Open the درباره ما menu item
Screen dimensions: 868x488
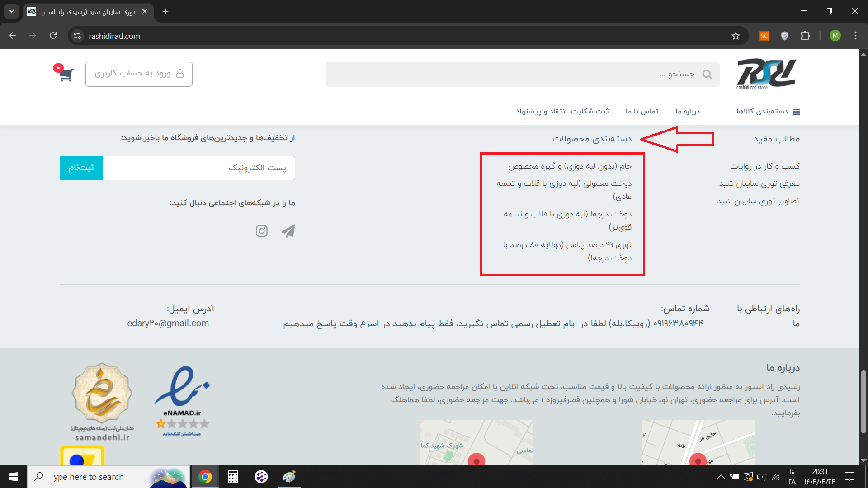click(688, 111)
